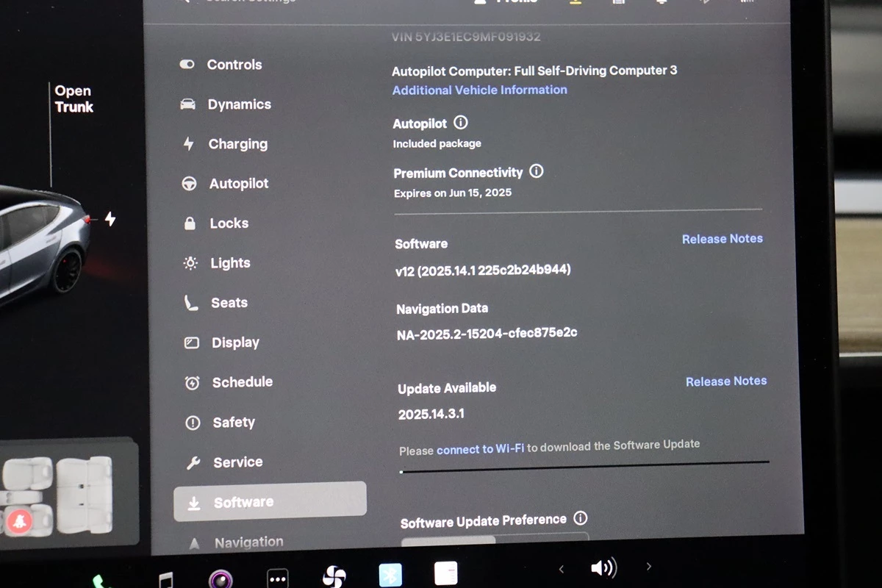
Task: Decrease volume with left chevron
Action: point(562,568)
